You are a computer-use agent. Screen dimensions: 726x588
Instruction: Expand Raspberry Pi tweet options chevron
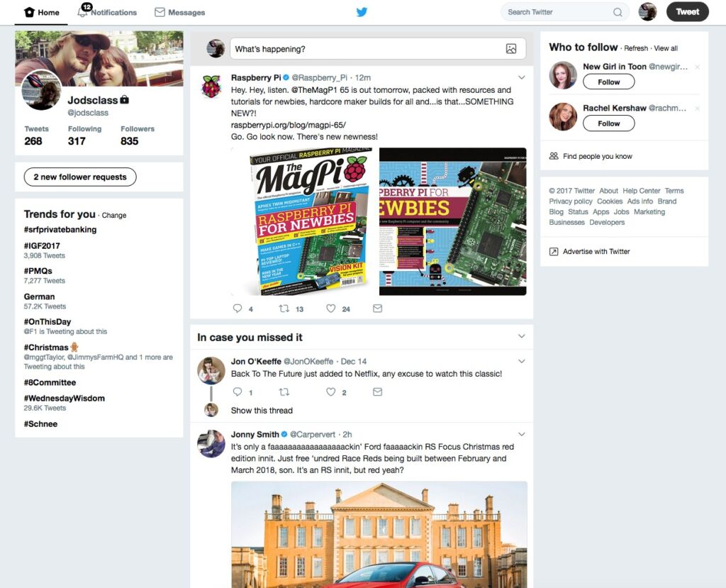point(521,77)
